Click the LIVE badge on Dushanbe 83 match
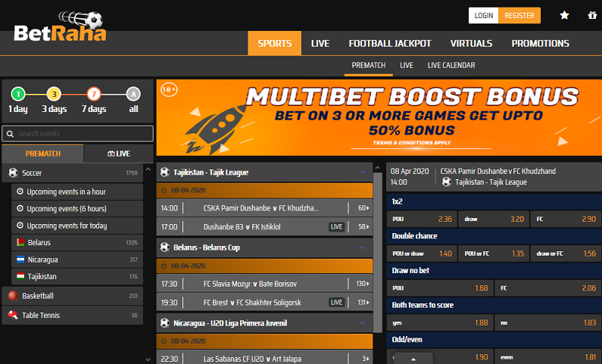The image size is (602, 364). (x=336, y=227)
